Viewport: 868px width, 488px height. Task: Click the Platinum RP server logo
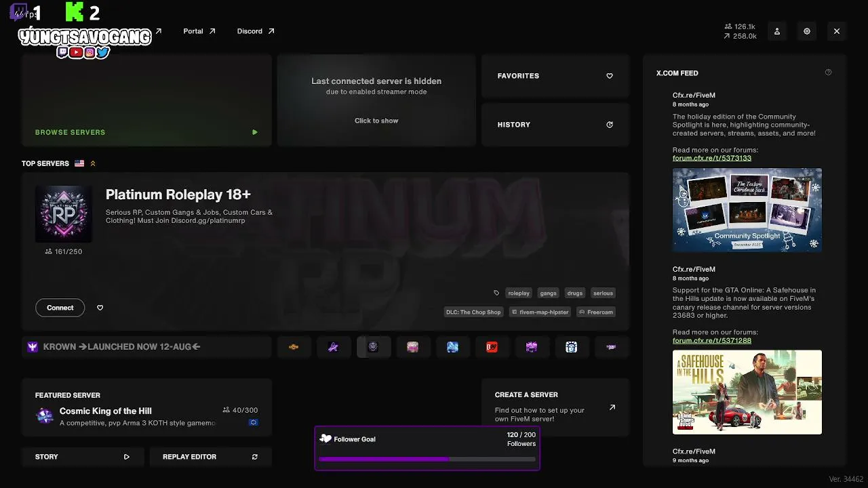(64, 214)
